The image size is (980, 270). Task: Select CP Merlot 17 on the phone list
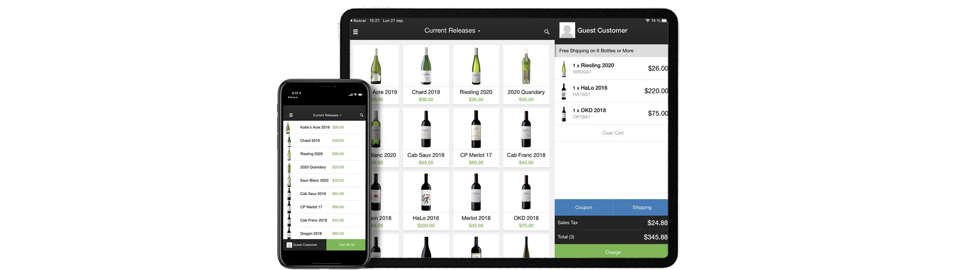point(325,207)
